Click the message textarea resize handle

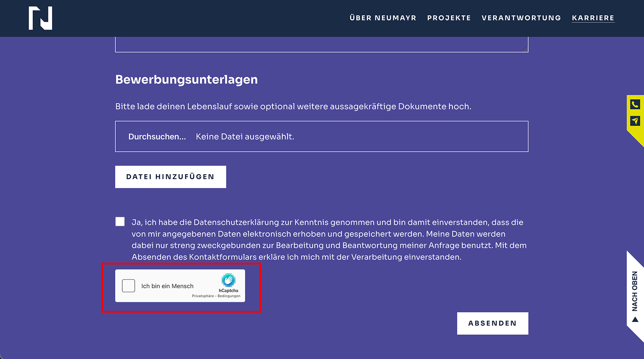click(x=525, y=49)
